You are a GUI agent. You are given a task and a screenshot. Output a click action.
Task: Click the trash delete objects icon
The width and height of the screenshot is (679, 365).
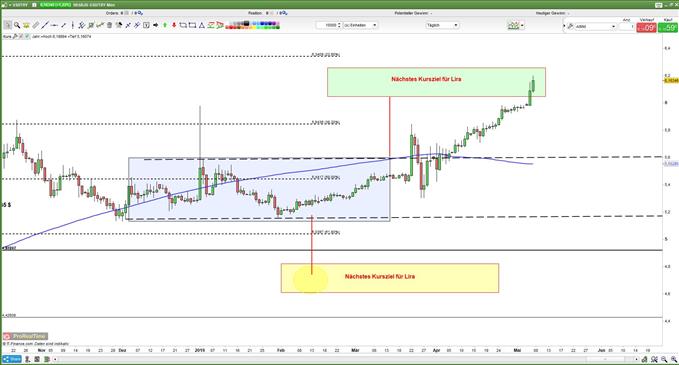click(110, 25)
